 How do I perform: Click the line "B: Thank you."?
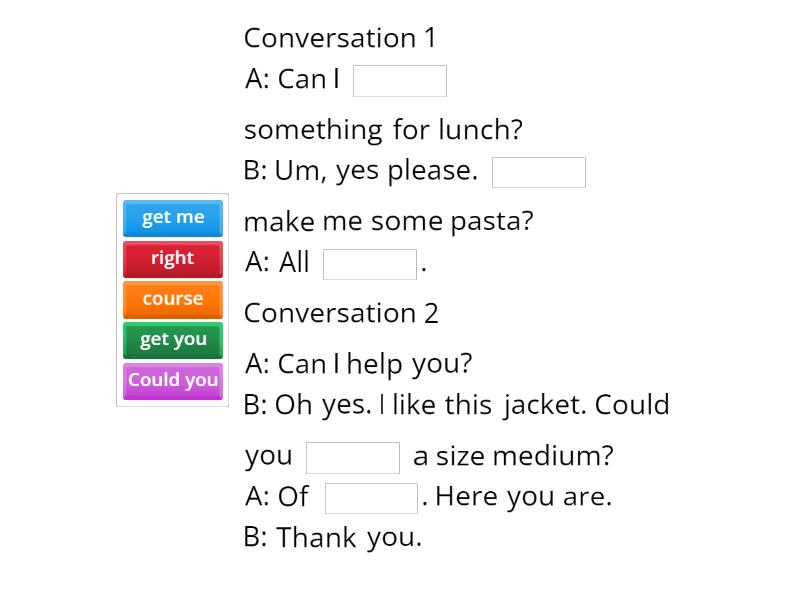pos(332,537)
